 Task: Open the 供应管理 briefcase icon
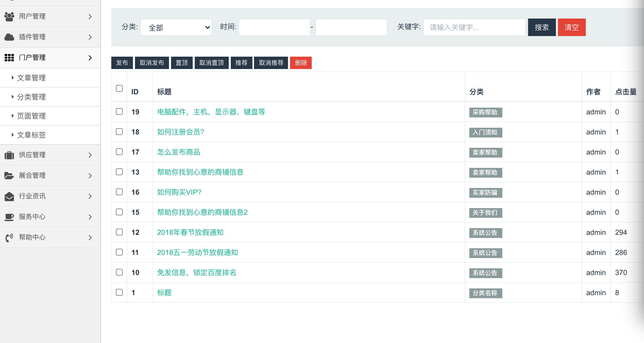pyautogui.click(x=9, y=155)
